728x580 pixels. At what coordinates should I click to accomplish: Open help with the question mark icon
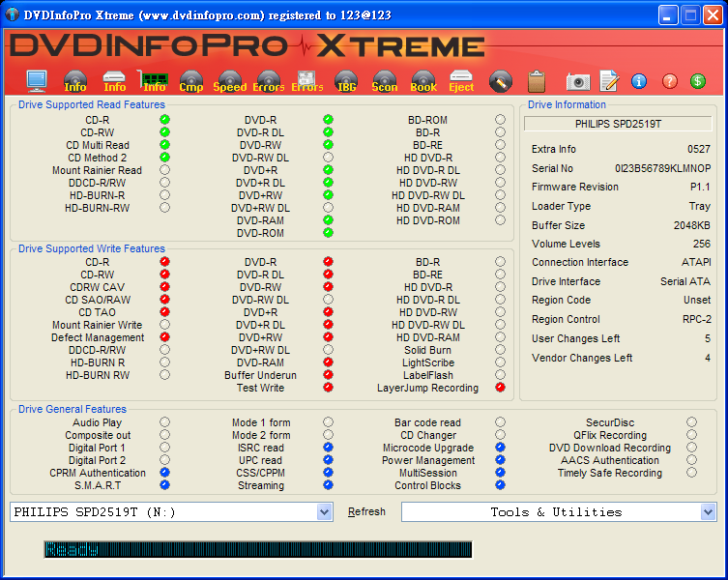669,81
